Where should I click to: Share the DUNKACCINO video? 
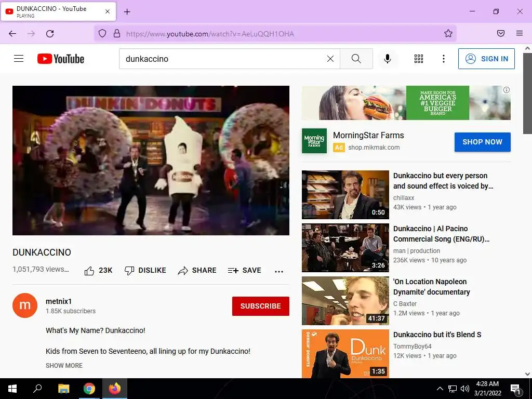point(197,270)
